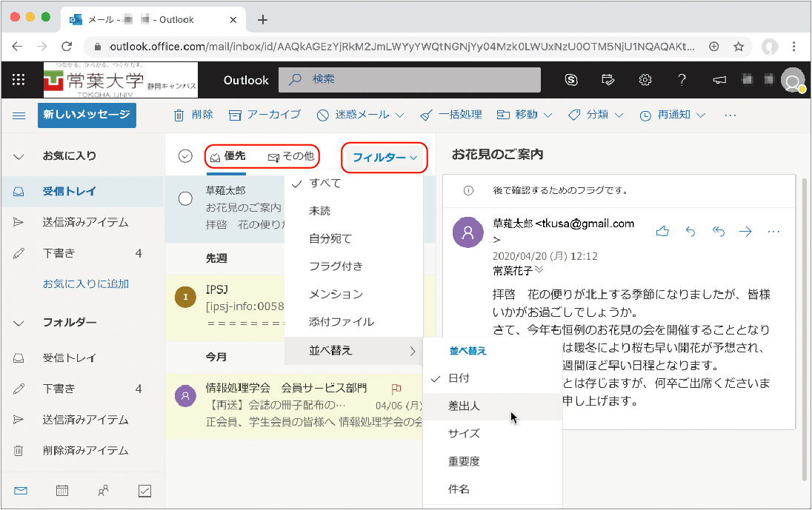
Task: Open the settings gear icon
Action: coord(645,80)
